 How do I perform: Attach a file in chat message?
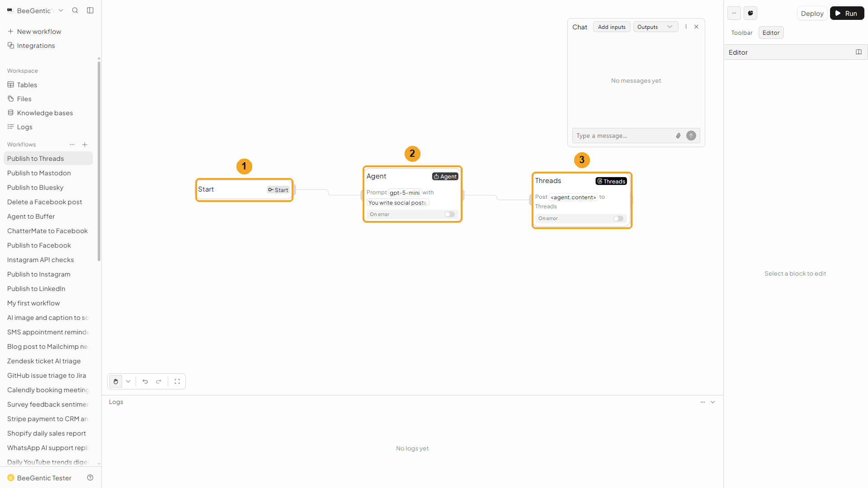(678, 136)
